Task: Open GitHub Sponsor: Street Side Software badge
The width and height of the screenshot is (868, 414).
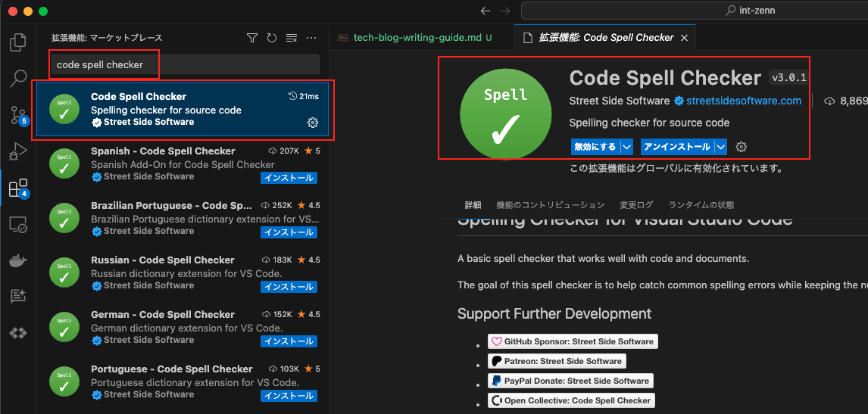Action: (573, 341)
